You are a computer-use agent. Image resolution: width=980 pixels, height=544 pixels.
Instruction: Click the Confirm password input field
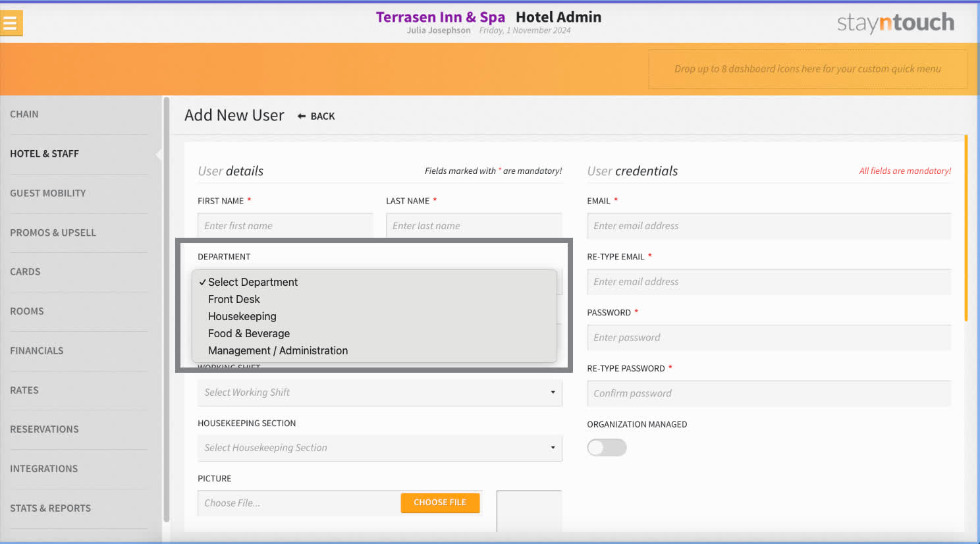(x=769, y=393)
